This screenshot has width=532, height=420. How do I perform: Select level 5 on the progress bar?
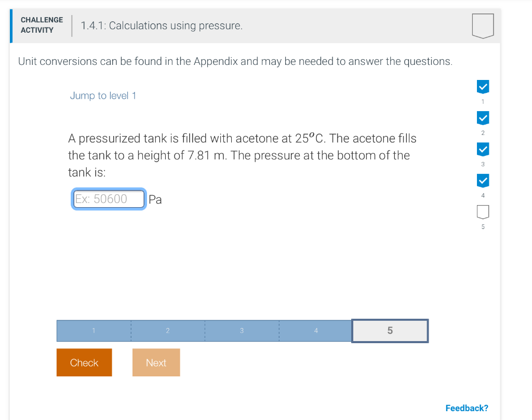pyautogui.click(x=390, y=331)
